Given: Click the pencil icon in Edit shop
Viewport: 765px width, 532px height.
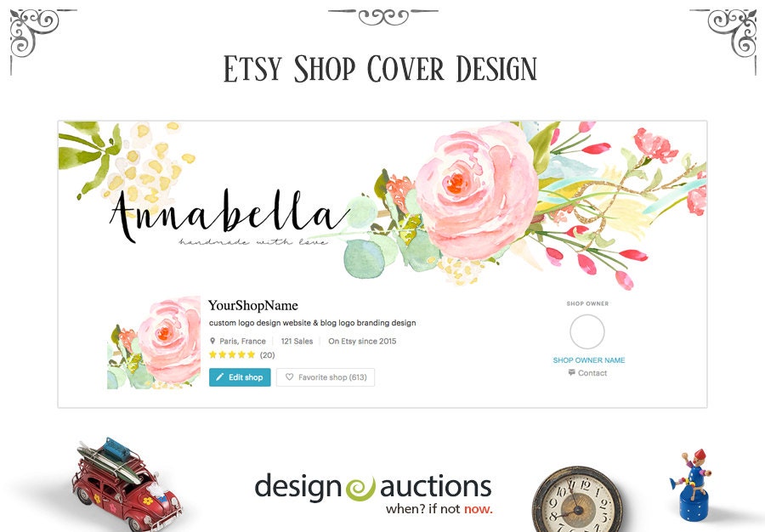Looking at the screenshot, I should click(219, 377).
